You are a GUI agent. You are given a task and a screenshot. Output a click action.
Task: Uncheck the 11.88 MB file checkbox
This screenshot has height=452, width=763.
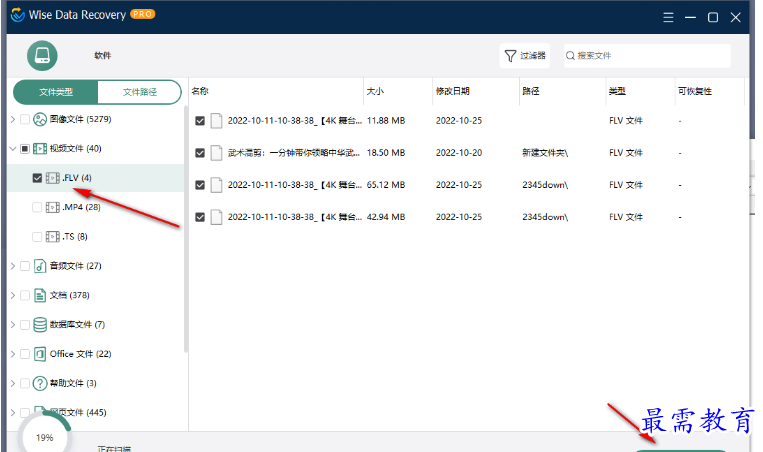pos(200,121)
